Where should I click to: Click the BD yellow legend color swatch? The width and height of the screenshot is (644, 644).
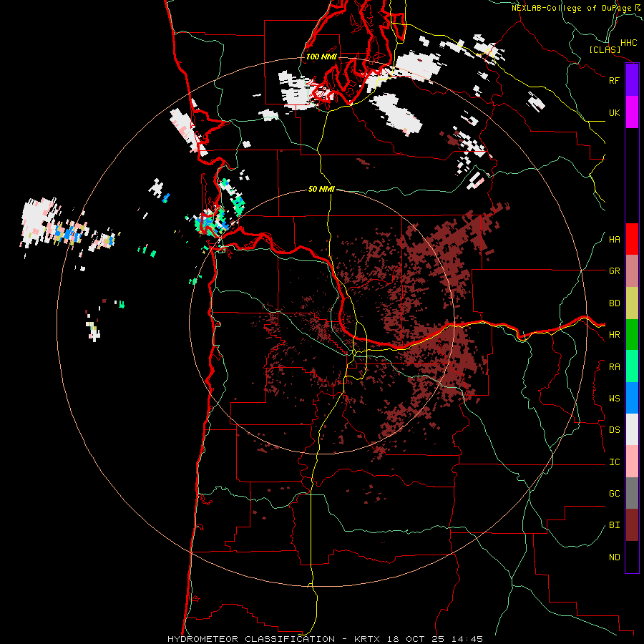pyautogui.click(x=632, y=303)
